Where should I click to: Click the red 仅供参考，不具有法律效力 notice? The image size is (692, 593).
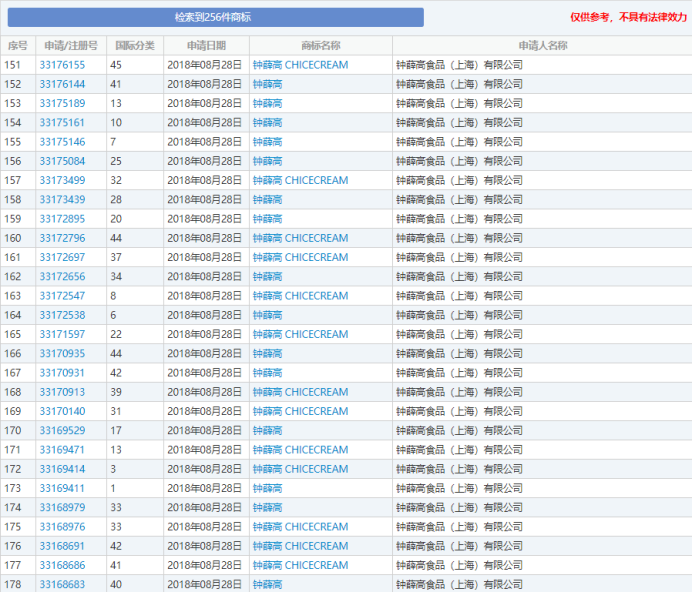click(628, 17)
